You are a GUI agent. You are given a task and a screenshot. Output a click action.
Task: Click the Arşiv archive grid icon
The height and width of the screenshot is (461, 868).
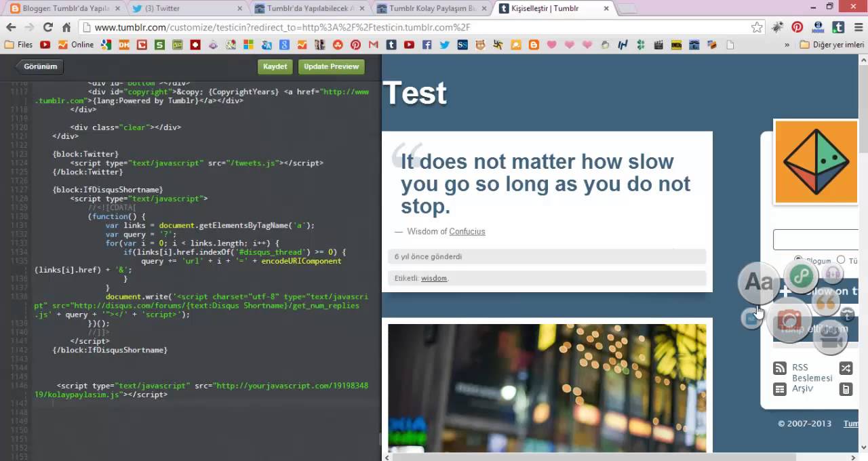[780, 389]
